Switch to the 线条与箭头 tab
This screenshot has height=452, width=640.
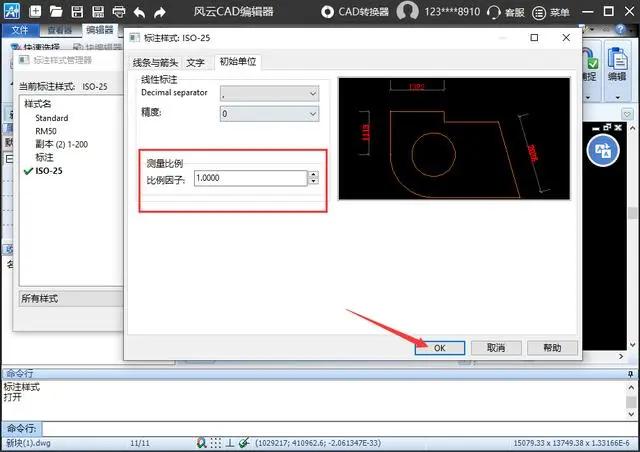tap(155, 62)
